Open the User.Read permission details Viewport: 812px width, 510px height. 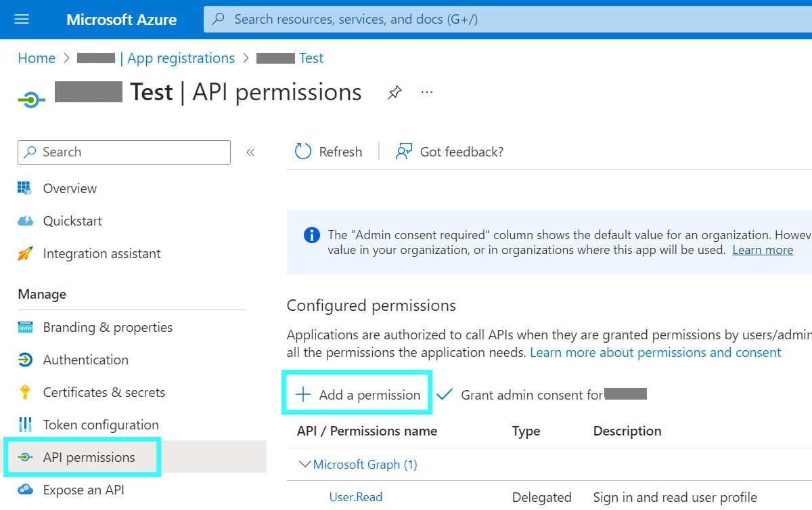tap(355, 496)
